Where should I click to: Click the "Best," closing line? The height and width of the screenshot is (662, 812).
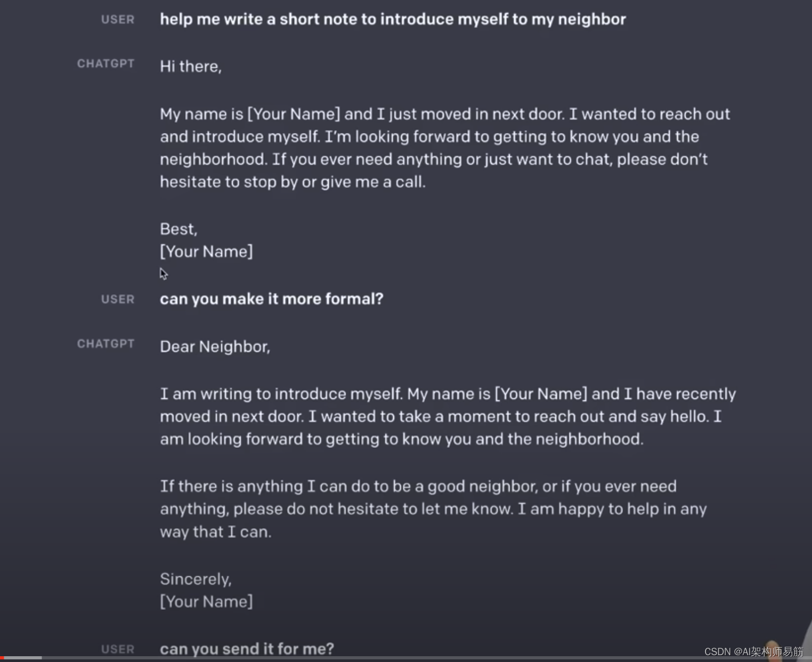point(179,229)
